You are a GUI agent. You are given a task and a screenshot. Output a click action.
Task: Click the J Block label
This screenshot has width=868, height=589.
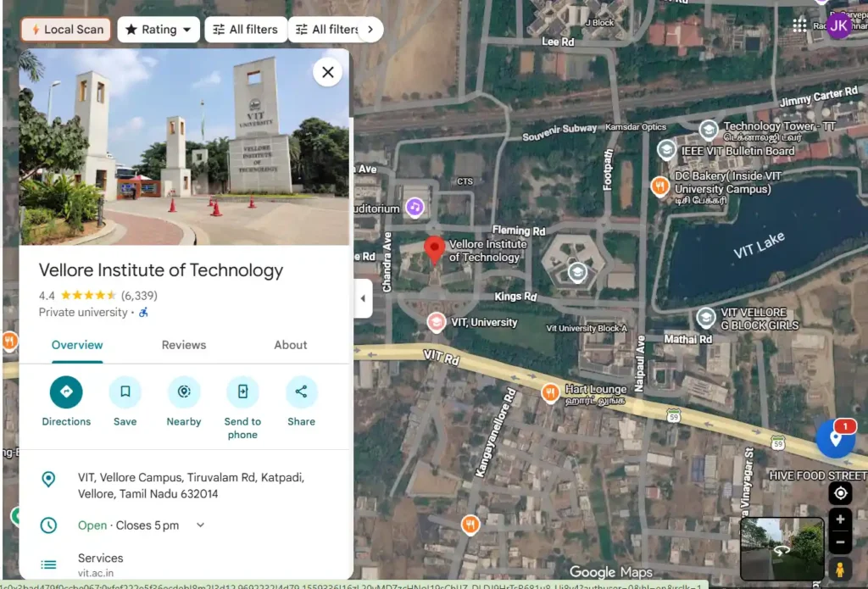599,23
